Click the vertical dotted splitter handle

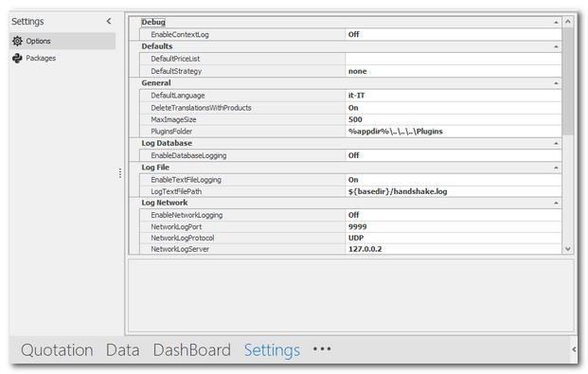(x=120, y=173)
